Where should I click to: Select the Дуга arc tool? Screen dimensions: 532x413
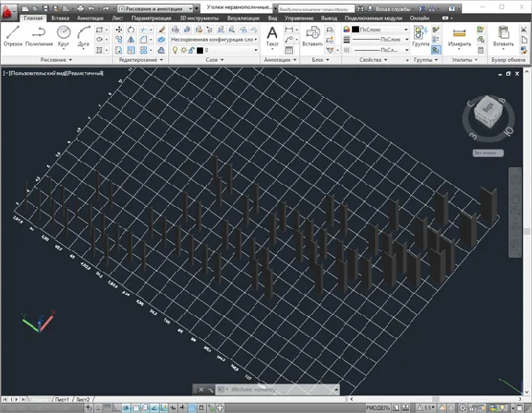pyautogui.click(x=83, y=37)
